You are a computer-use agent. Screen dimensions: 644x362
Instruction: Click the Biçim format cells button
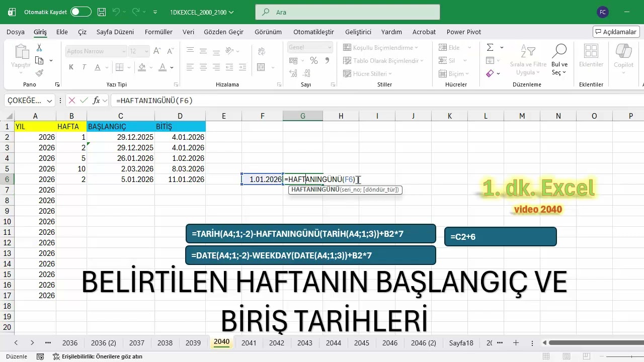tap(453, 74)
